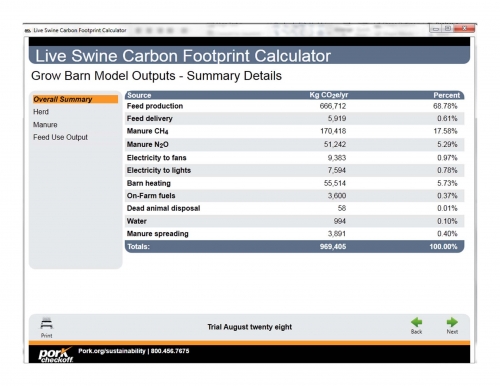Click the Pork Checkoff logo
This screenshot has height=386, width=500.
coord(56,355)
